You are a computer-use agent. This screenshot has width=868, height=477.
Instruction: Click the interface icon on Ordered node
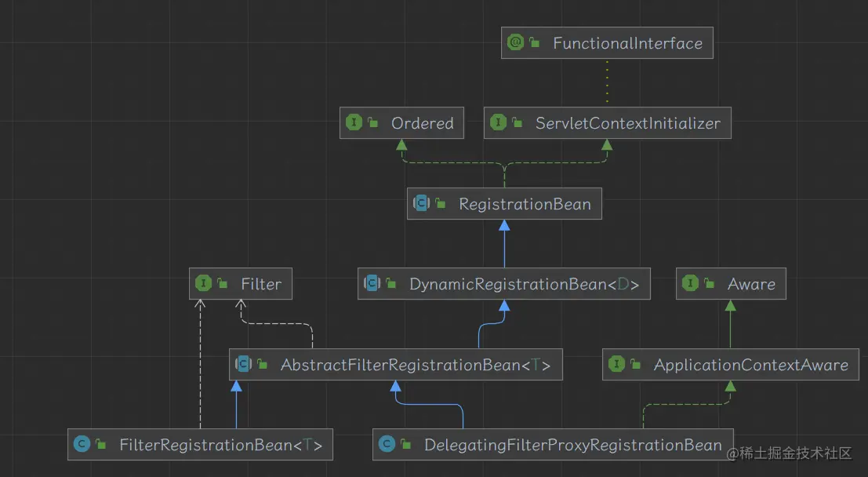point(354,122)
